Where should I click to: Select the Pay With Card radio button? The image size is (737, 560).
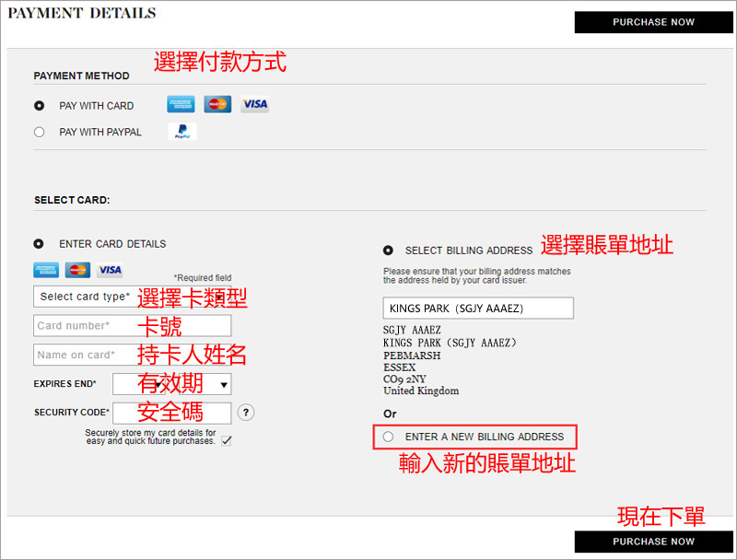coord(39,106)
